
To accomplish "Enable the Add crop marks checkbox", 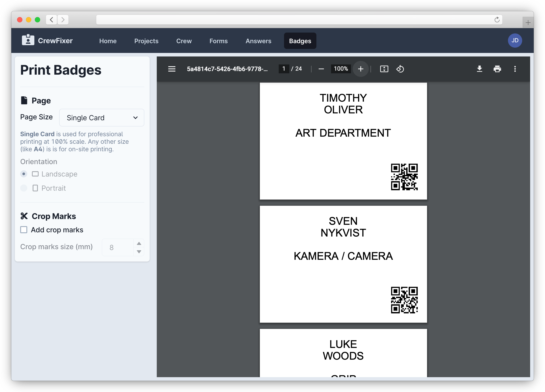I will (24, 230).
